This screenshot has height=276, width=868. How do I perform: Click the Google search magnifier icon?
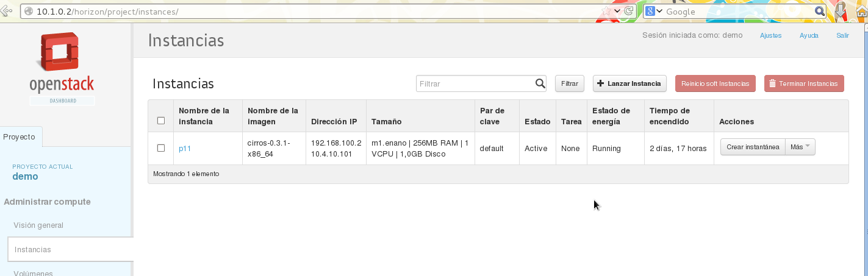pyautogui.click(x=820, y=12)
